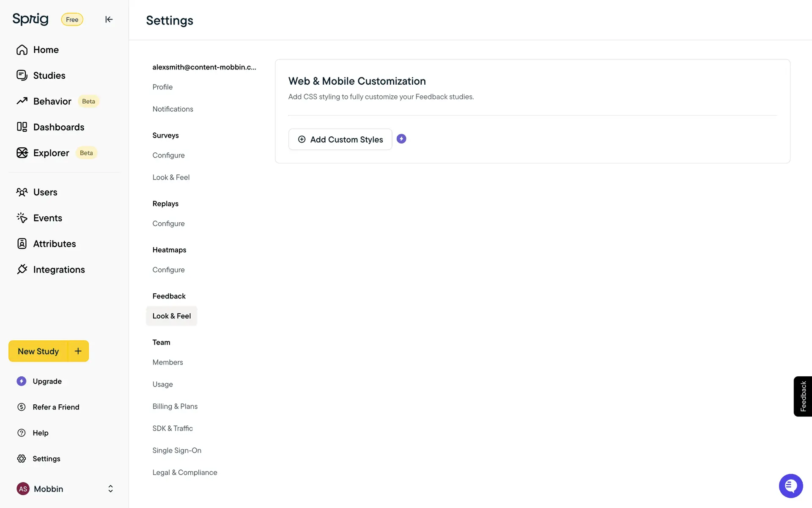Select Surveys Look & Feel settings
812x508 pixels.
(x=171, y=177)
